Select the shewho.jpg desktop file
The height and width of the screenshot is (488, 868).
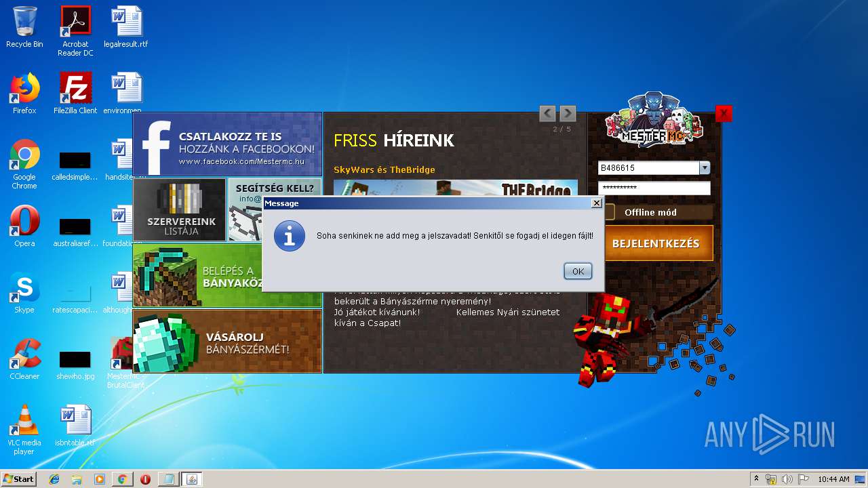point(75,365)
